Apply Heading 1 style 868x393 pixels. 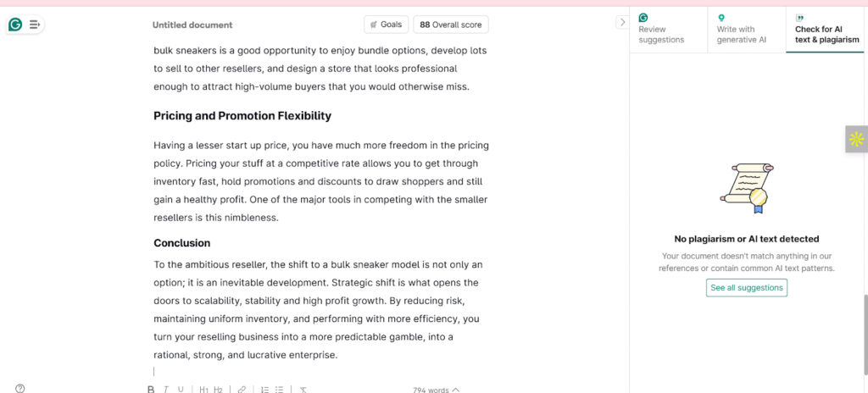coord(203,390)
